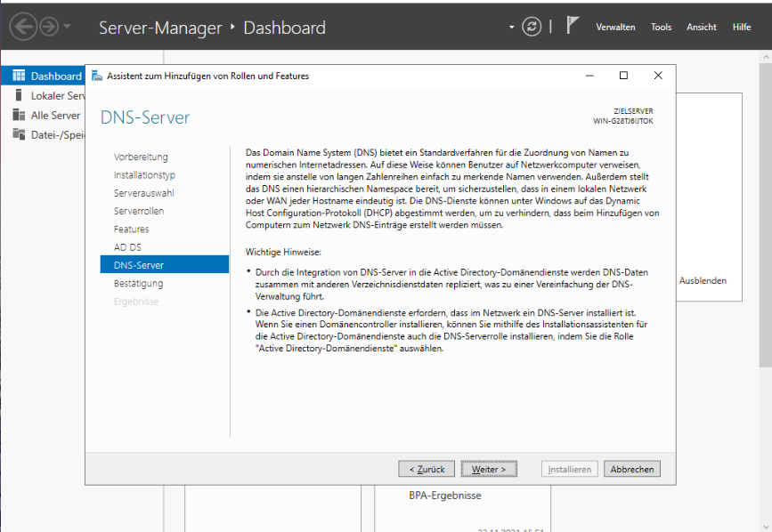Select the AD DS wizard step
Viewport: 772px width, 532px height.
tap(127, 246)
